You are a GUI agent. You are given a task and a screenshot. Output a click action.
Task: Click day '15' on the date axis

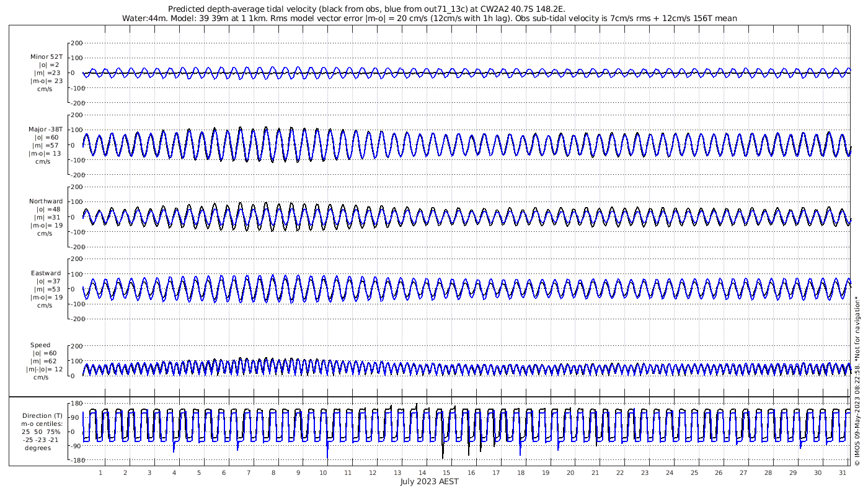446,472
